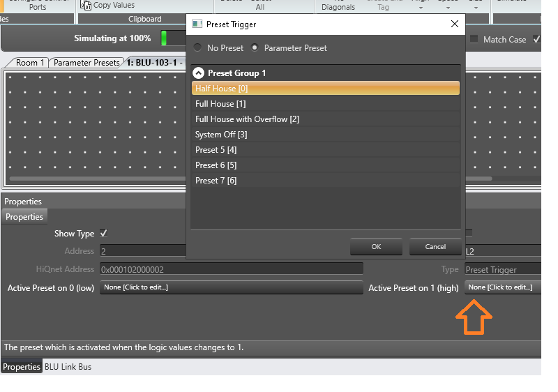Toggle the Show Type checkbox

tap(104, 234)
